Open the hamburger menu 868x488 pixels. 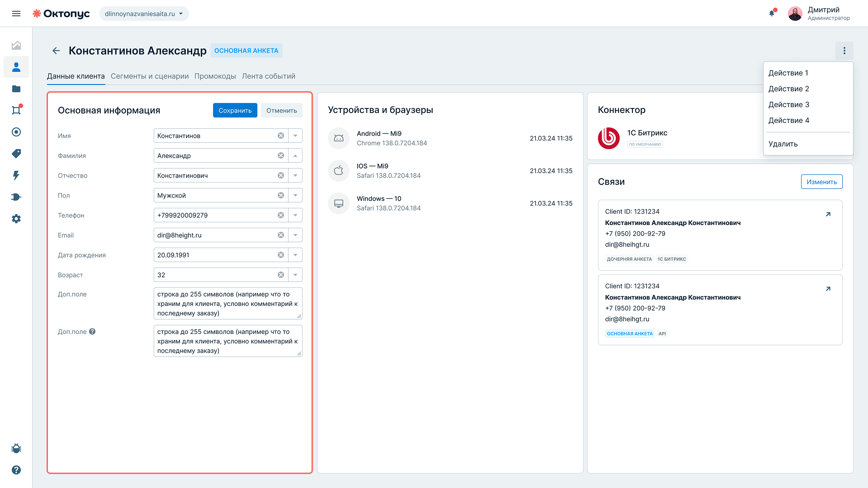pyautogui.click(x=16, y=14)
